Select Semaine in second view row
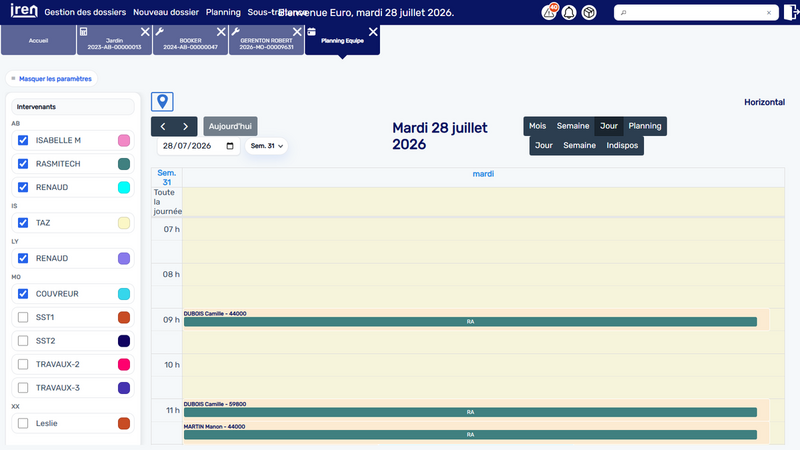 click(x=579, y=145)
